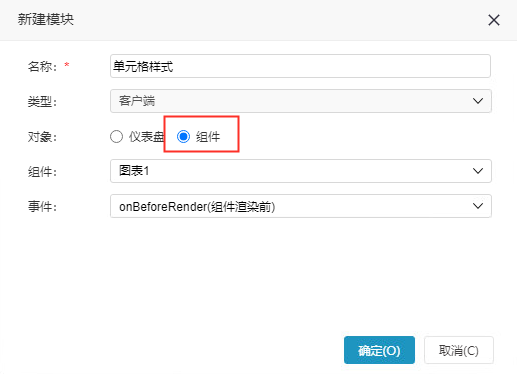
Task: Click the 对象 field label
Action: [42, 137]
